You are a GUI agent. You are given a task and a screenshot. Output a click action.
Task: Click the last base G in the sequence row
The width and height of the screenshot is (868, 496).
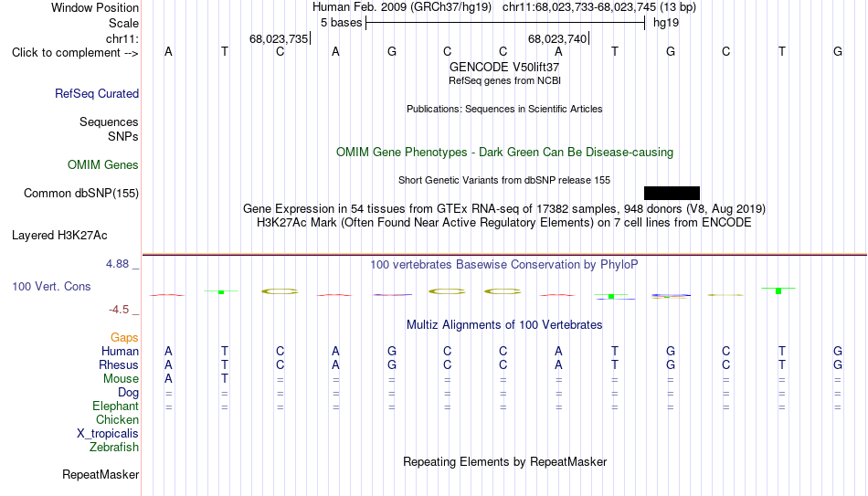pyautogui.click(x=838, y=52)
